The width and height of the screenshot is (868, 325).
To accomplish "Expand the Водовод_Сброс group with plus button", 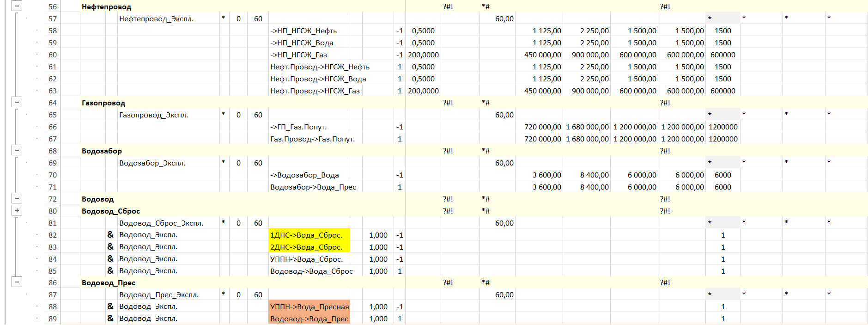I will [17, 211].
